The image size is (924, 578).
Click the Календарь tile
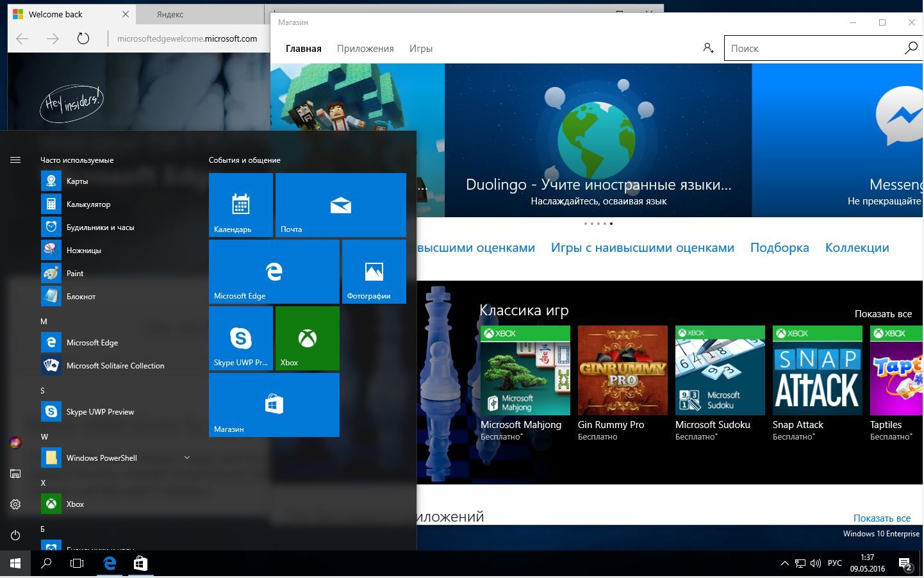click(x=241, y=205)
